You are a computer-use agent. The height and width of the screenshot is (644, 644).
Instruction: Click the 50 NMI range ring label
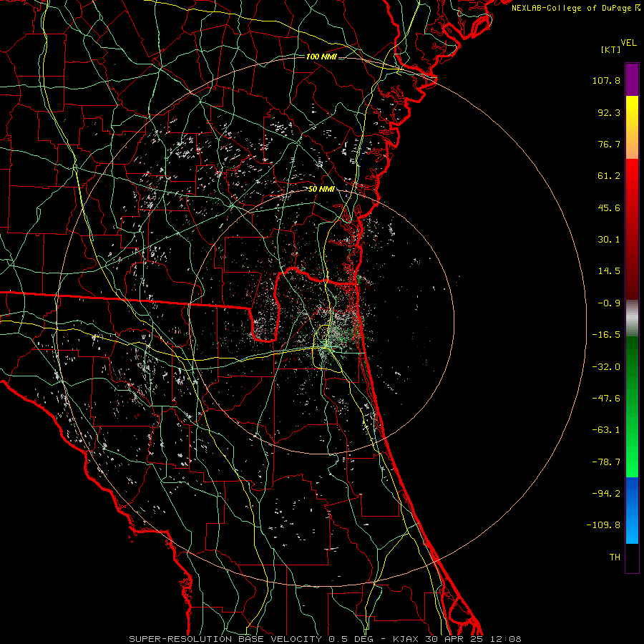coord(321,190)
